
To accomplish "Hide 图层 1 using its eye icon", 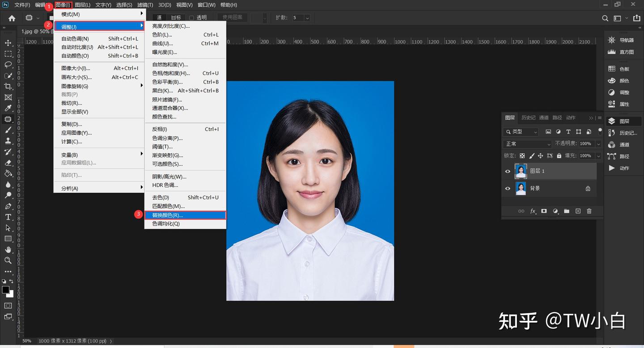I will click(x=508, y=171).
